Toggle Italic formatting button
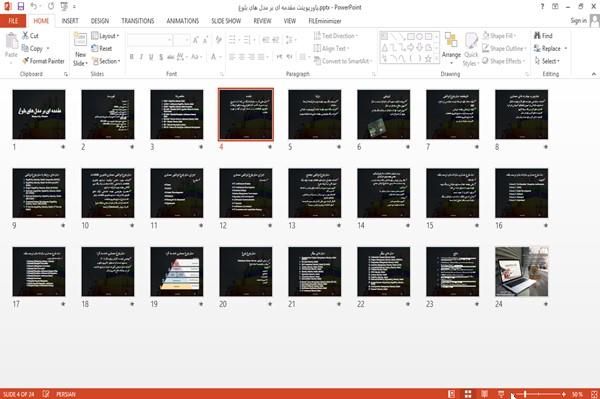Screen dimensions: 600x399 141,57
